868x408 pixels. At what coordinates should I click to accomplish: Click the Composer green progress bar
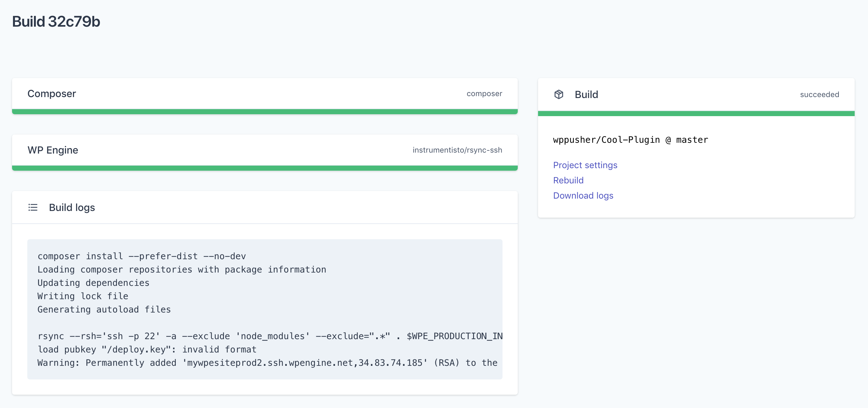tap(265, 111)
